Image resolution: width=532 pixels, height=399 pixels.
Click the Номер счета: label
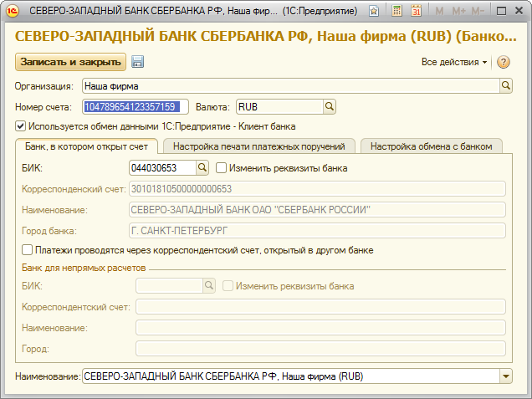point(43,107)
